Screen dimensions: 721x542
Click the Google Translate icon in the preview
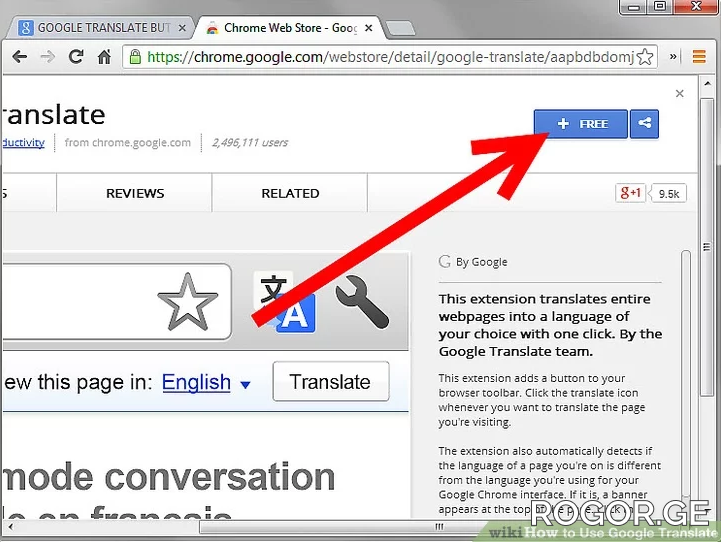pyautogui.click(x=284, y=302)
